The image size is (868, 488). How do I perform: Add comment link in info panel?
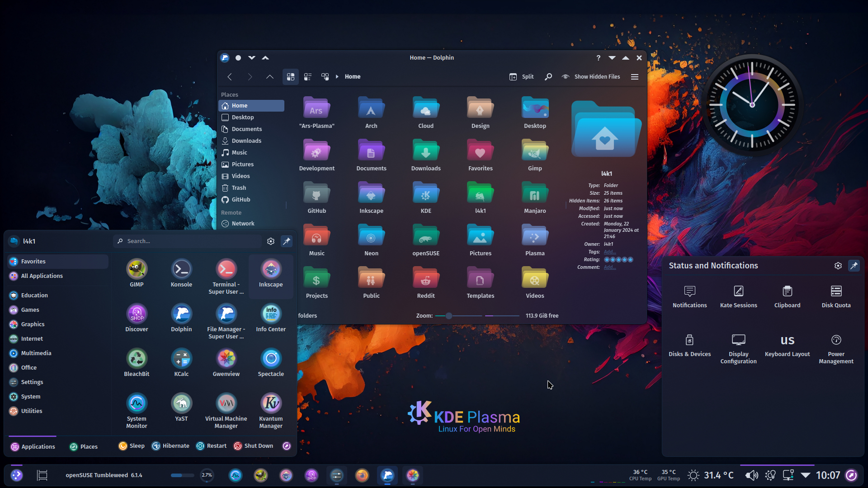click(x=610, y=267)
